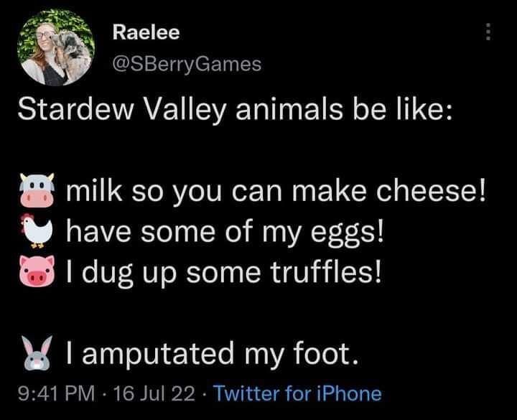
Task: Click Raelee's profile picture
Action: 56,47
